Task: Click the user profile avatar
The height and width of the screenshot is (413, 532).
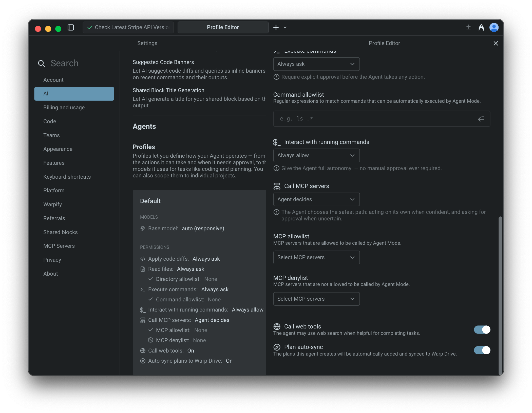Action: (494, 27)
